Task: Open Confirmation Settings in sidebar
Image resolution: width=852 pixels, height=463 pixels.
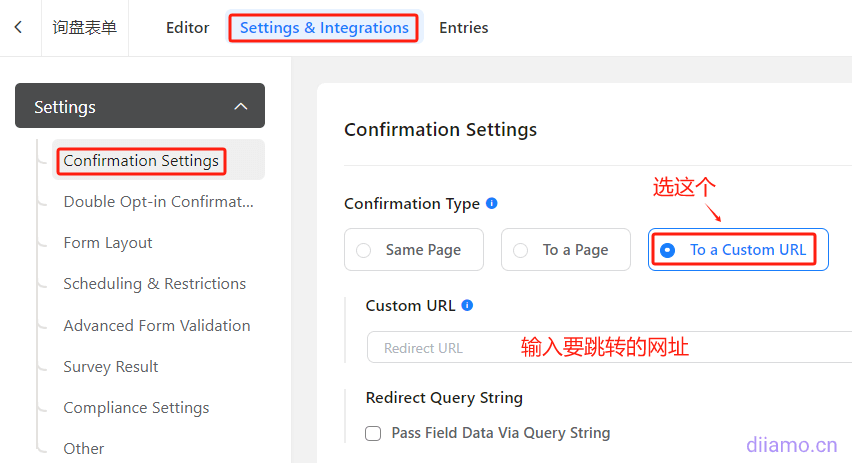Action: pyautogui.click(x=141, y=160)
